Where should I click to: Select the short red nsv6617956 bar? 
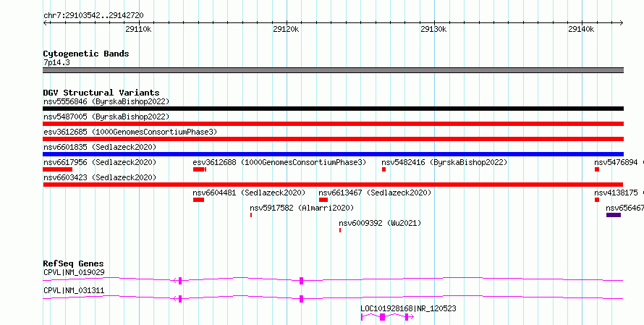(x=57, y=169)
